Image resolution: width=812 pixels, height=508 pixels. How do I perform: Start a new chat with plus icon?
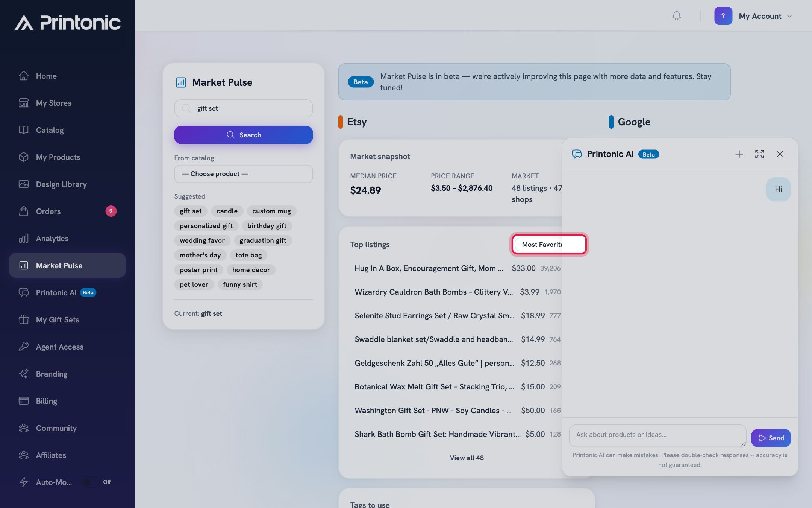click(x=739, y=154)
